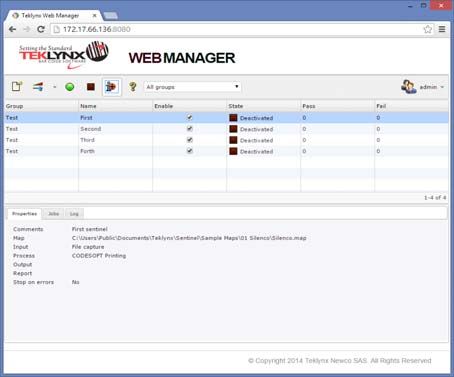
Task: Click the Teklynx logo
Action: [x=63, y=55]
